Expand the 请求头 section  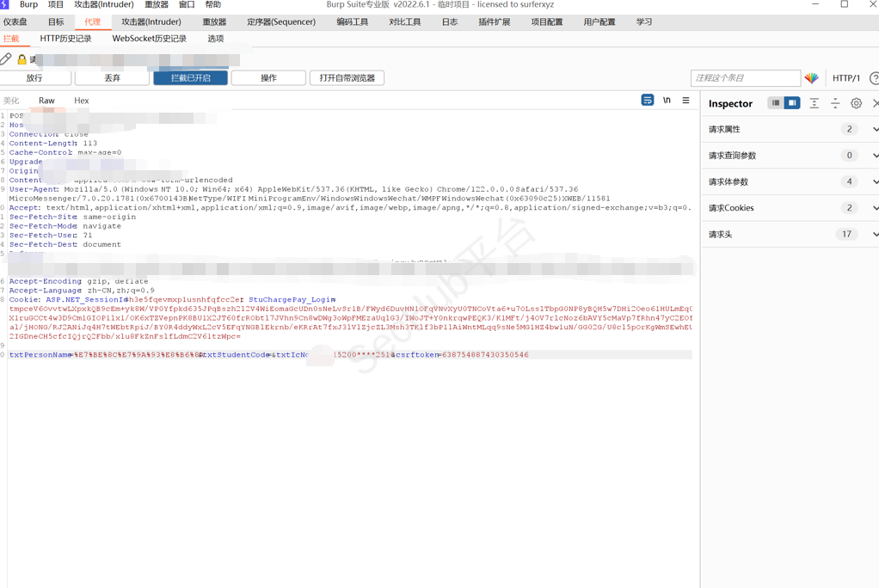pyautogui.click(x=875, y=235)
